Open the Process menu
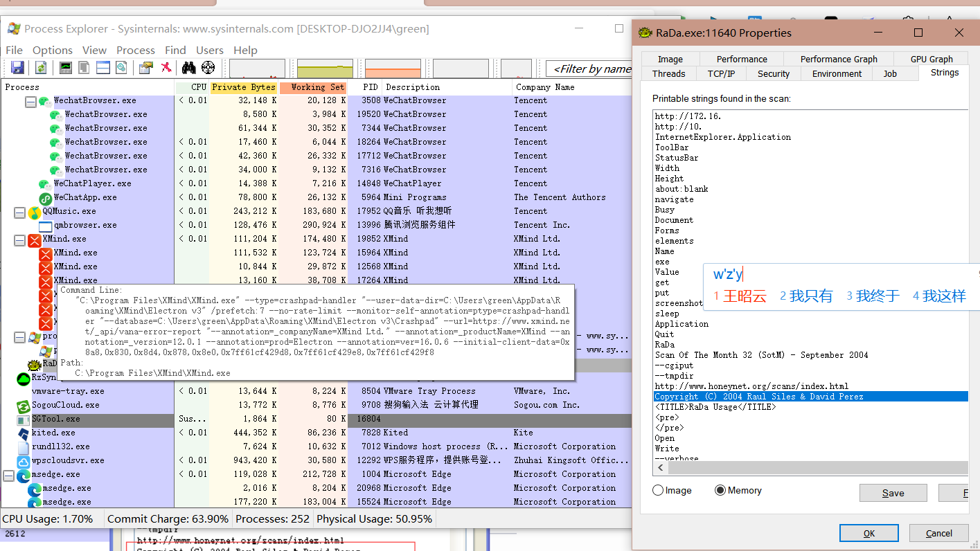 click(136, 50)
